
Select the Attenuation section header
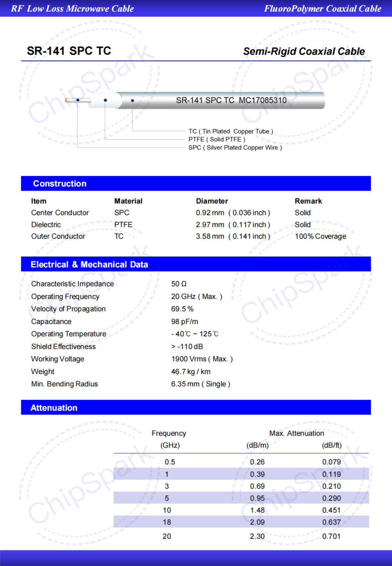pyautogui.click(x=56, y=407)
